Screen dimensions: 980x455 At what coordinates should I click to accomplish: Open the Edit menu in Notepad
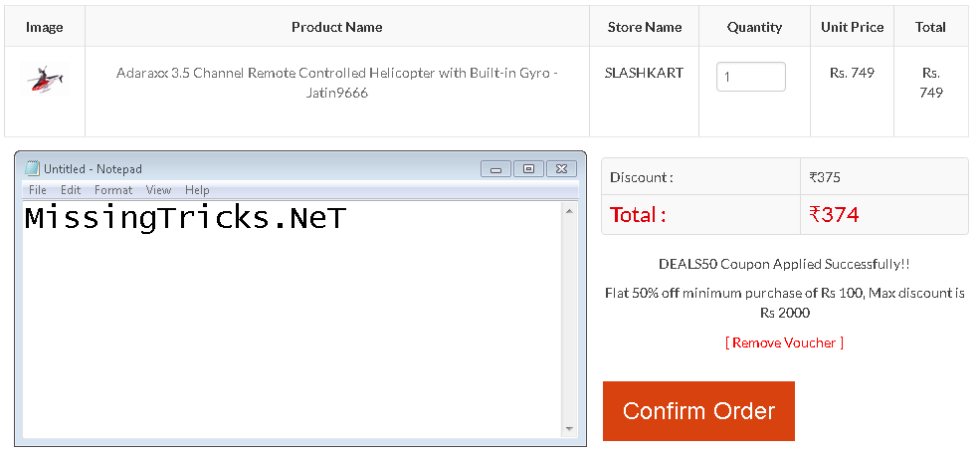click(71, 189)
